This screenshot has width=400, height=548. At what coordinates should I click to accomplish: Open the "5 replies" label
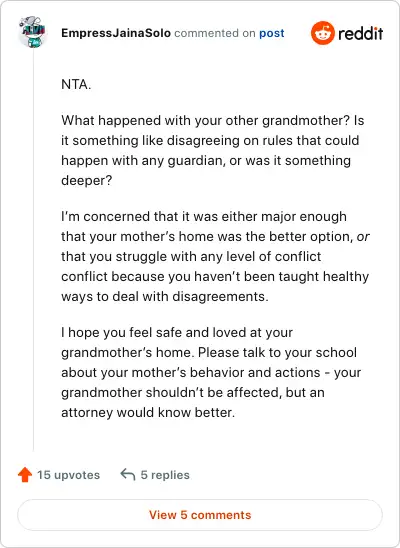(x=165, y=475)
